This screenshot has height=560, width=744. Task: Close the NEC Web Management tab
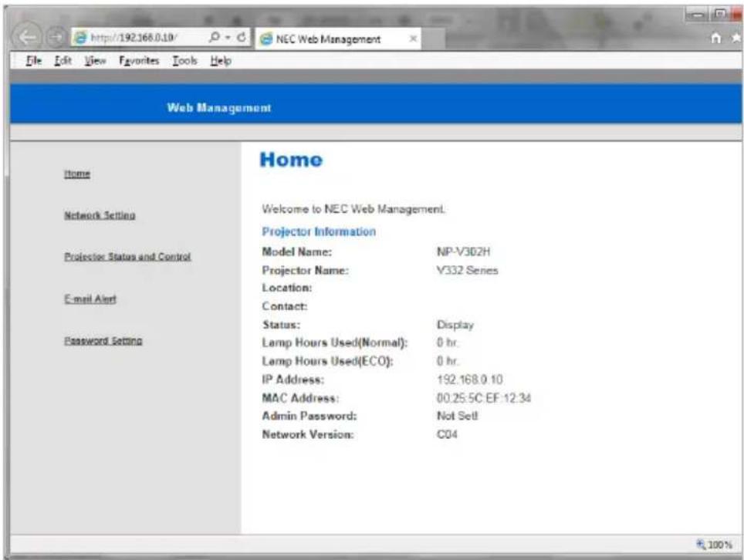(413, 39)
